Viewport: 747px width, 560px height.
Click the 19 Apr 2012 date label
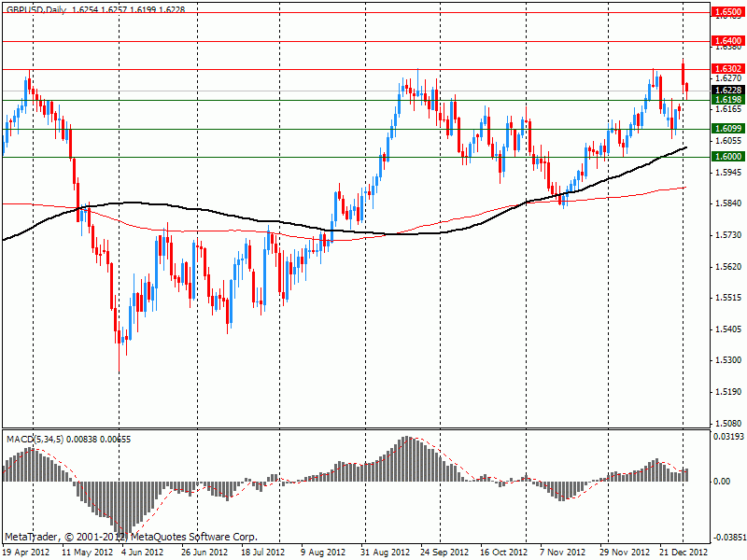(28, 552)
